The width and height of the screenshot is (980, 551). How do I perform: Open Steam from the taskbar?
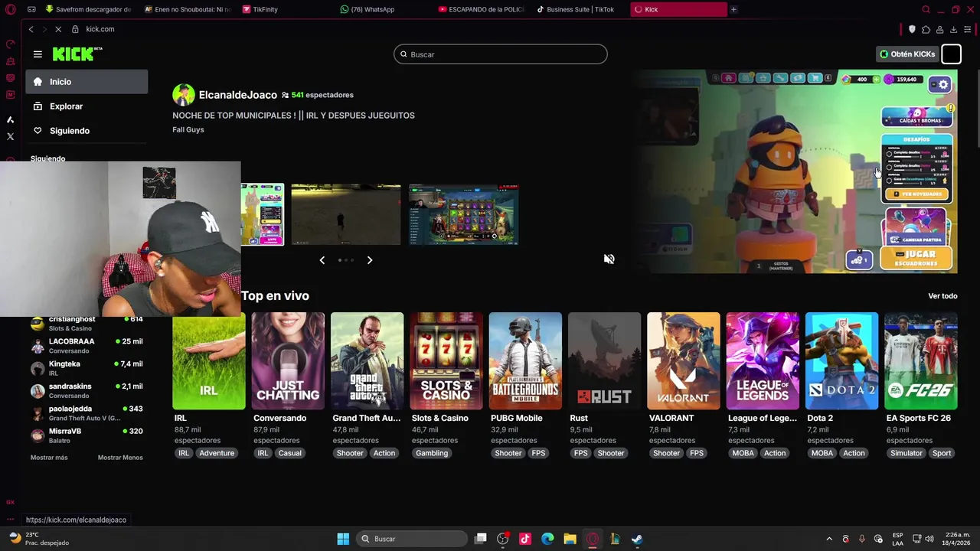click(636, 539)
